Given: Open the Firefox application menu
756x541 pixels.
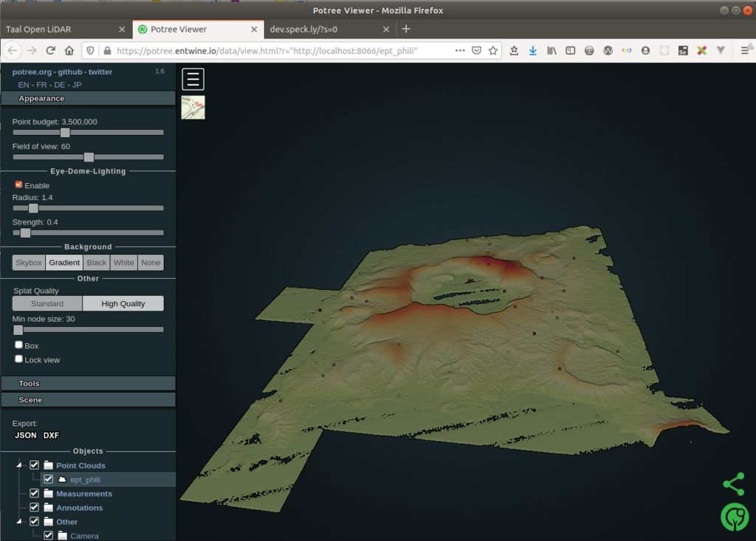Looking at the screenshot, I should pyautogui.click(x=745, y=51).
